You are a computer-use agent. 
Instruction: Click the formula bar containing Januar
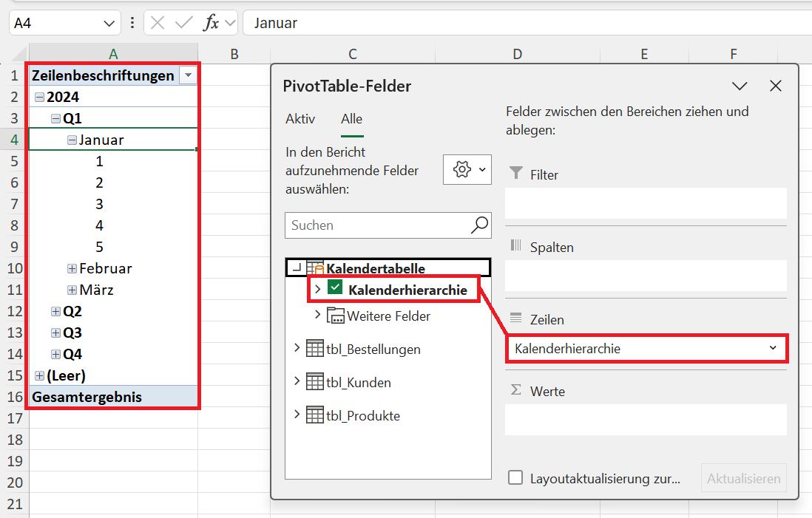[527, 23]
